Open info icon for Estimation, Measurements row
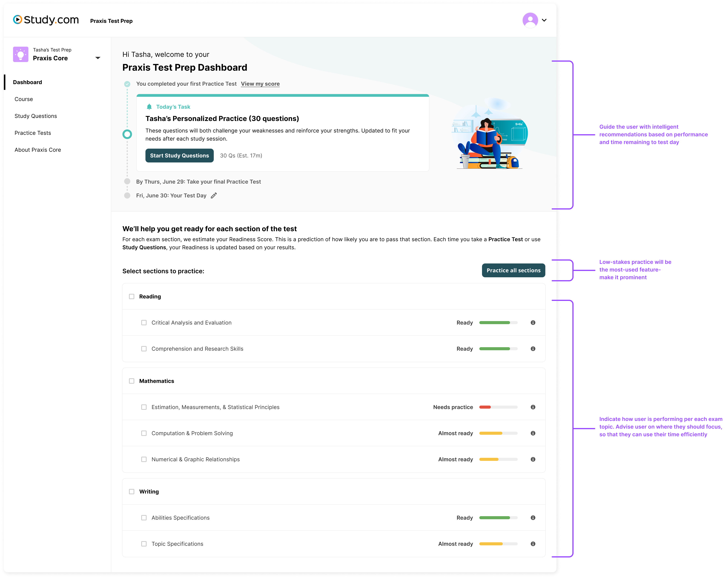The image size is (728, 578). (533, 407)
